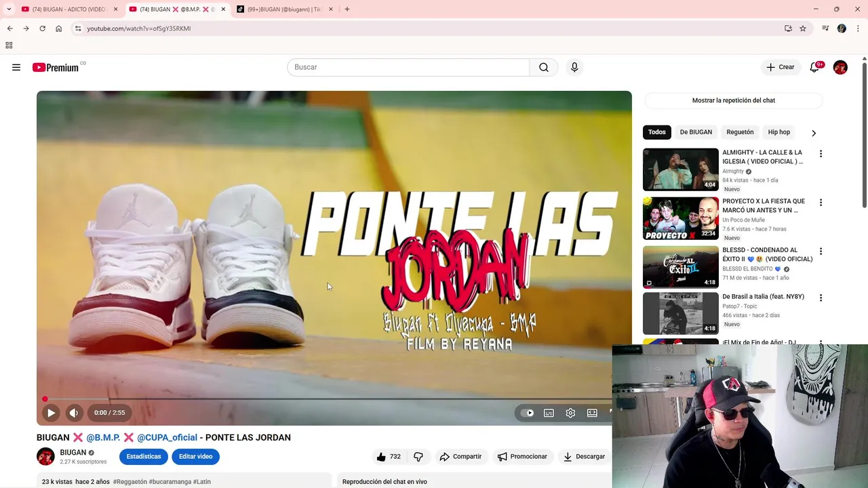Open Proyecto X La Fiesta thumbnail
The image size is (868, 488).
[681, 218]
